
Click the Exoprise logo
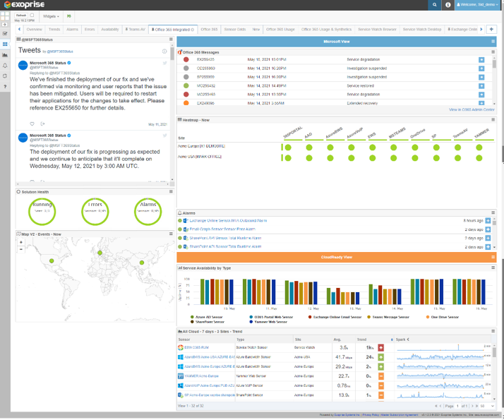tap(25, 5)
